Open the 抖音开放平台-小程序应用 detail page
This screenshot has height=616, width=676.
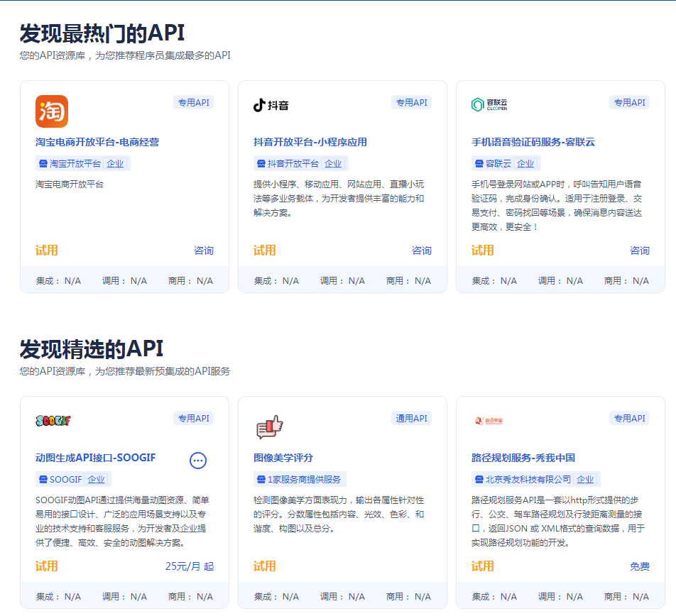click(311, 141)
